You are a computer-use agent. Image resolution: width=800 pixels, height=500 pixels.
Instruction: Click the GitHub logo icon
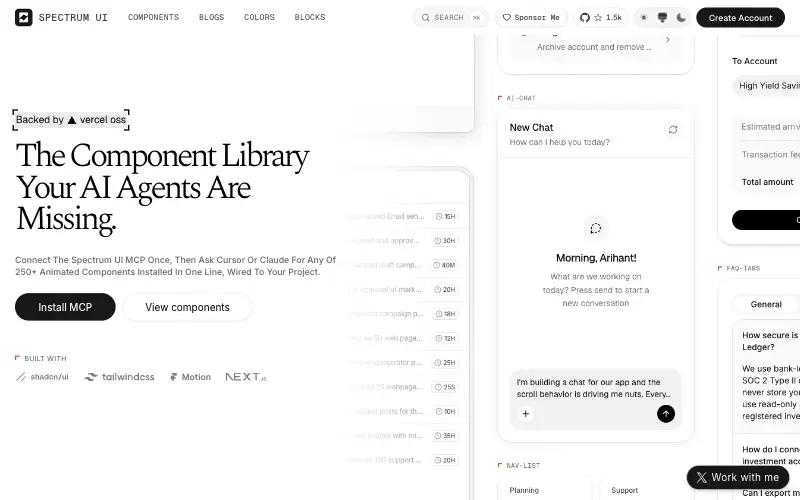point(585,17)
